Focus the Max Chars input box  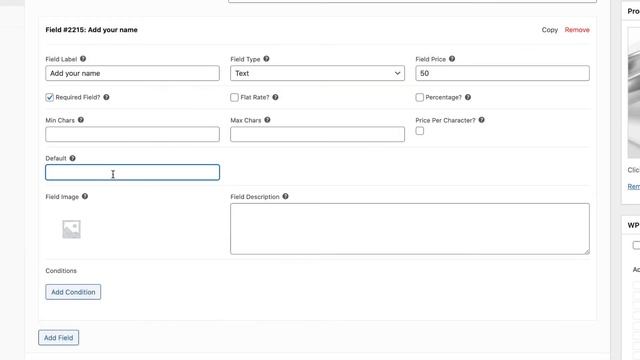click(x=317, y=134)
